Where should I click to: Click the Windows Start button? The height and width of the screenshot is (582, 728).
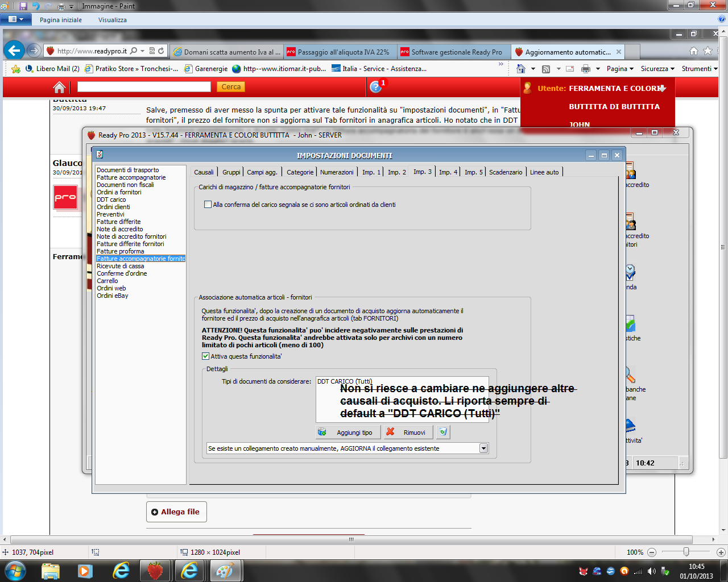pos(15,571)
